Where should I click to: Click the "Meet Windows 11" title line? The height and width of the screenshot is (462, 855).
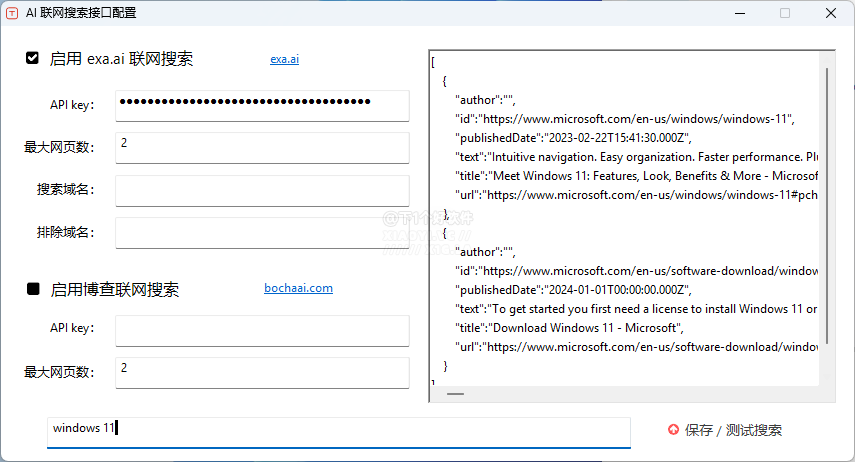pos(636,176)
